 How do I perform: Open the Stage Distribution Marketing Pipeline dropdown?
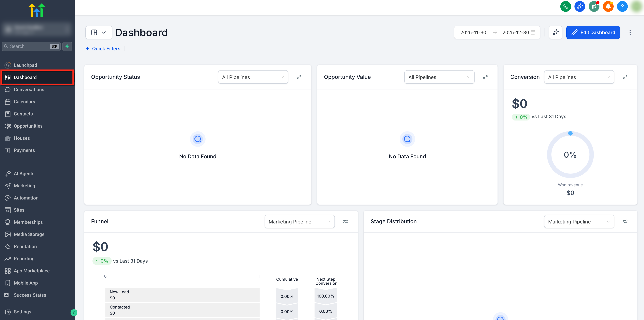[579, 222]
